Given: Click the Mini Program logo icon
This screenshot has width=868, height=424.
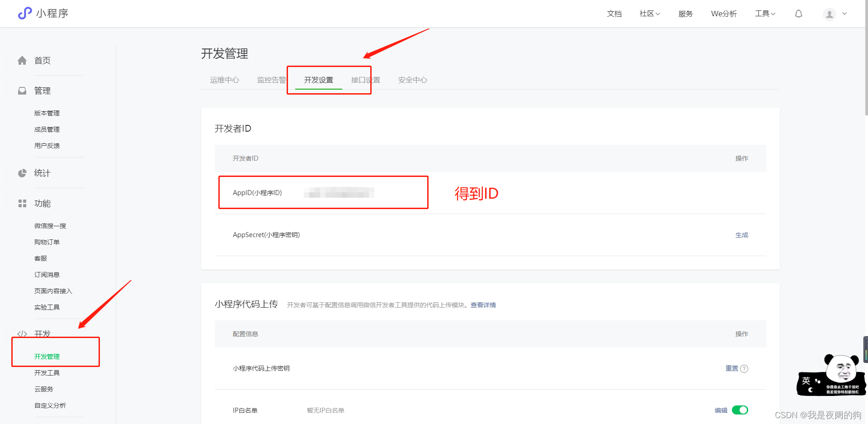Looking at the screenshot, I should 25,13.
